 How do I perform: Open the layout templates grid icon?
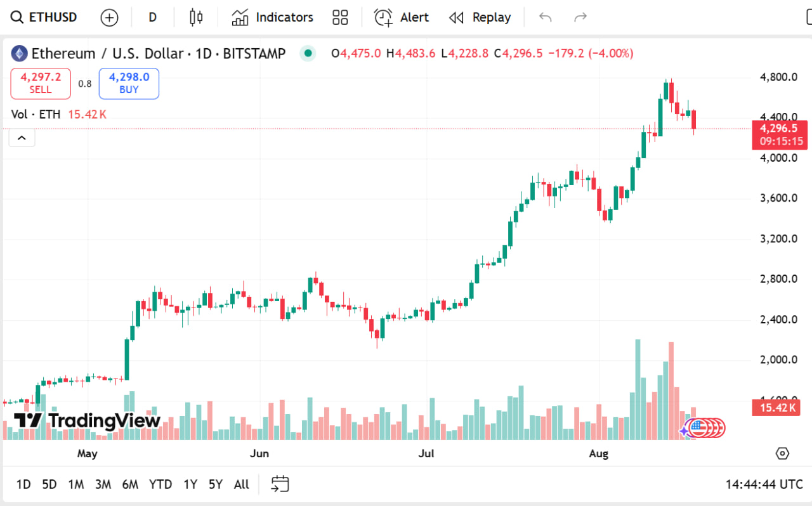[341, 18]
